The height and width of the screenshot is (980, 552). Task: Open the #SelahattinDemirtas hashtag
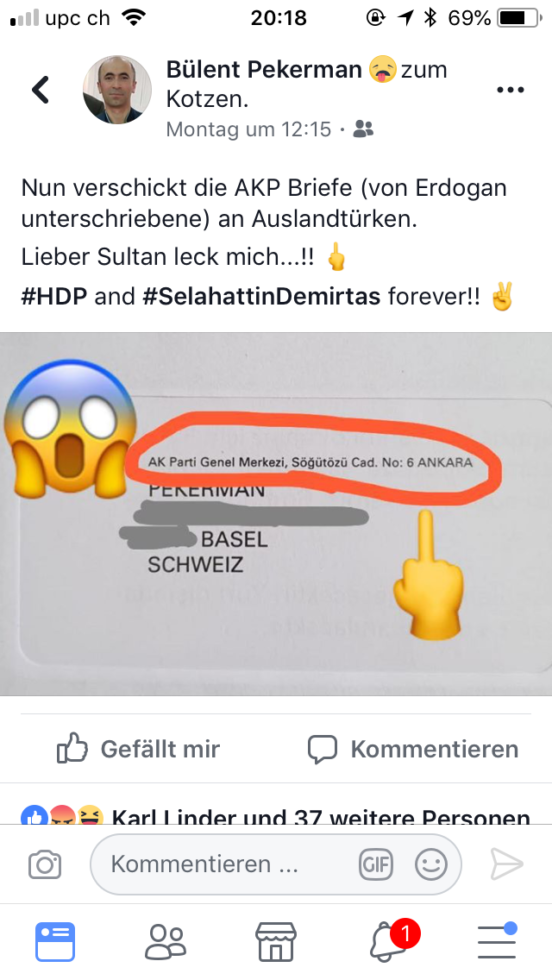pos(261,296)
